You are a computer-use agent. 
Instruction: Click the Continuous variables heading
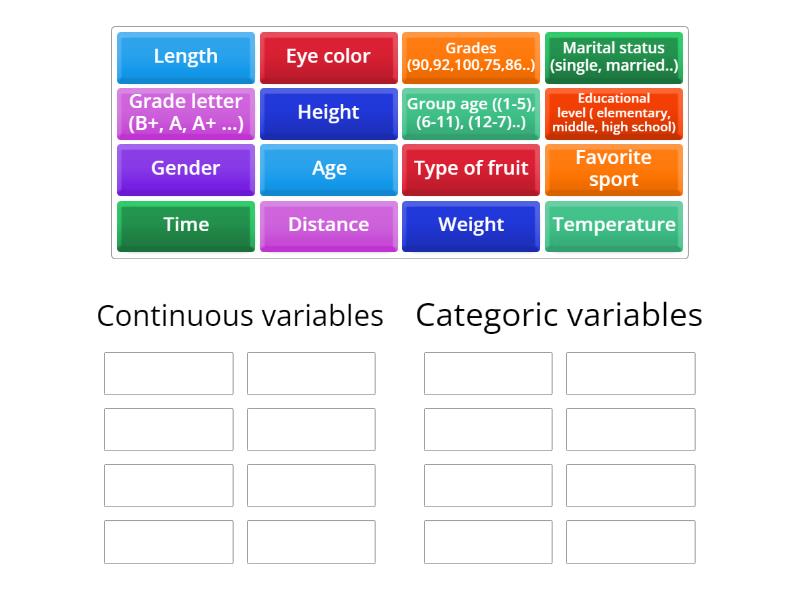coord(240,315)
